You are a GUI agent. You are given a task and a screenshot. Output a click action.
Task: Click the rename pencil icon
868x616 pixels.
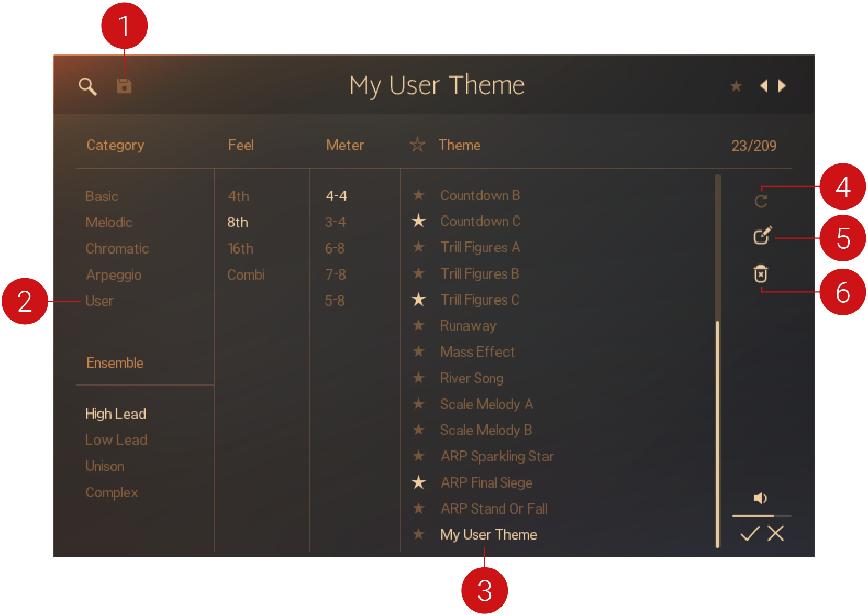point(762,236)
